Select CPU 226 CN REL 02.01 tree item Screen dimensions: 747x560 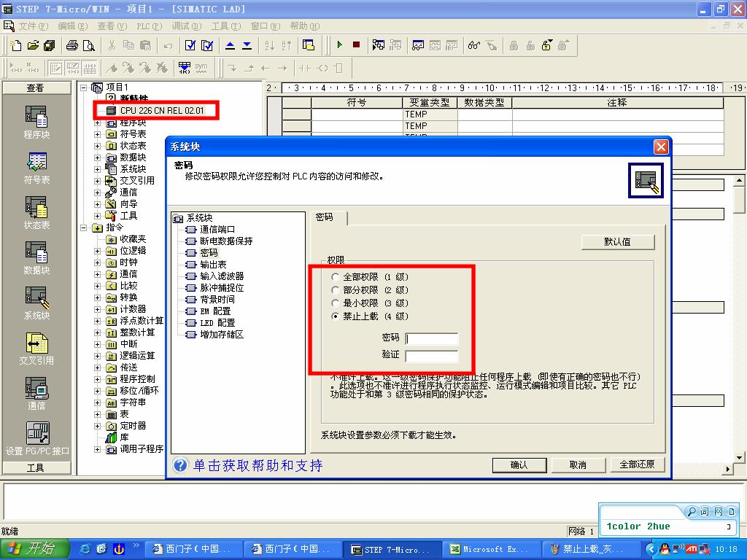tap(161, 111)
